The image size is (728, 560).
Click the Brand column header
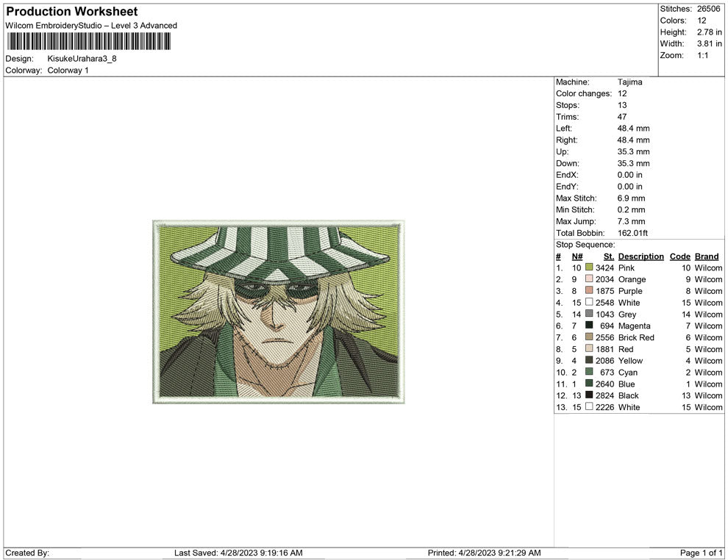[707, 256]
